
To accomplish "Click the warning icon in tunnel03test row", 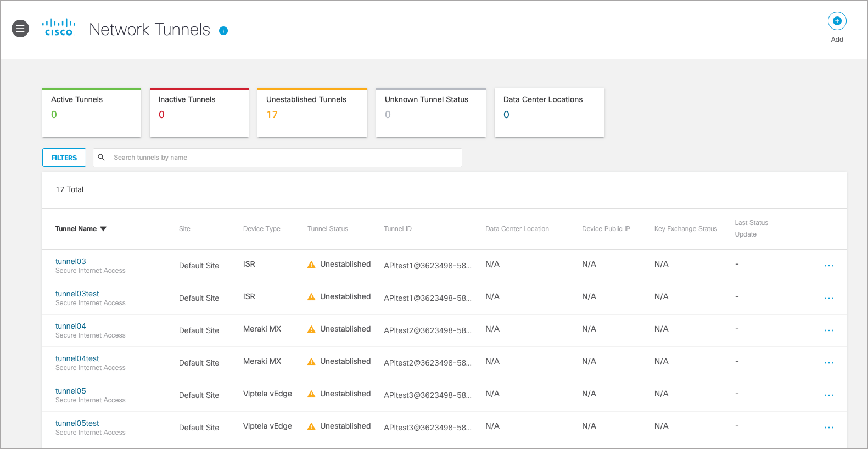I will pyautogui.click(x=311, y=296).
